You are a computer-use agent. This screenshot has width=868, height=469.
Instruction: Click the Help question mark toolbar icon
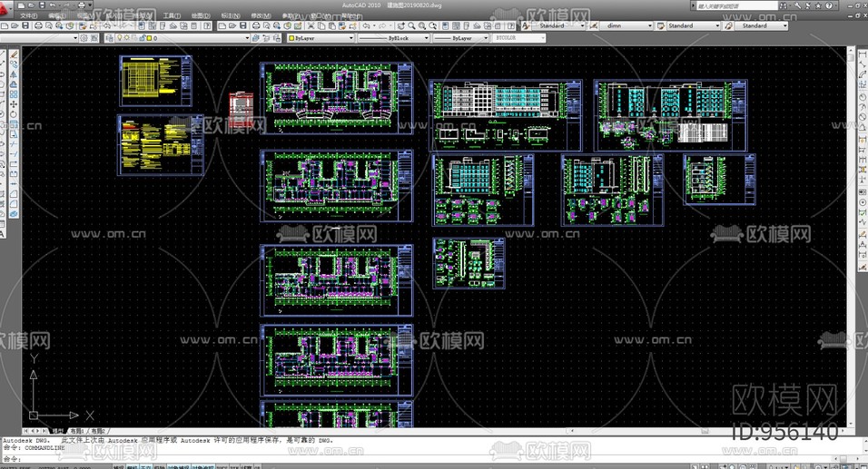(x=206, y=25)
